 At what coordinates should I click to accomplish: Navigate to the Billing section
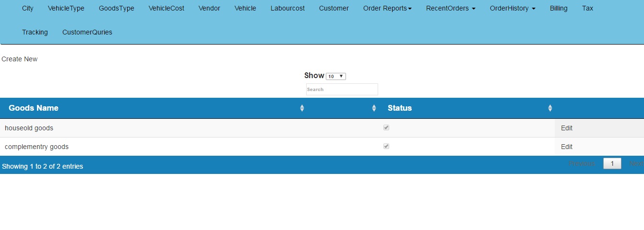559,8
